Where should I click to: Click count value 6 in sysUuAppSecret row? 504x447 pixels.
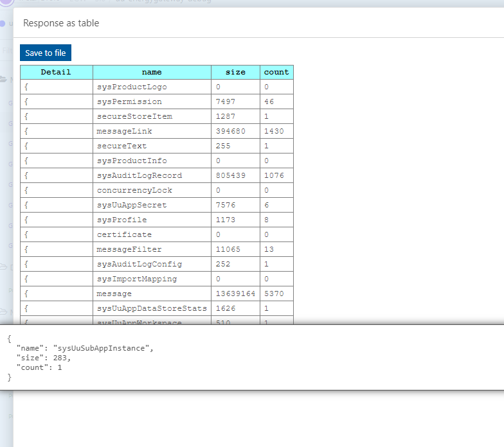point(266,205)
